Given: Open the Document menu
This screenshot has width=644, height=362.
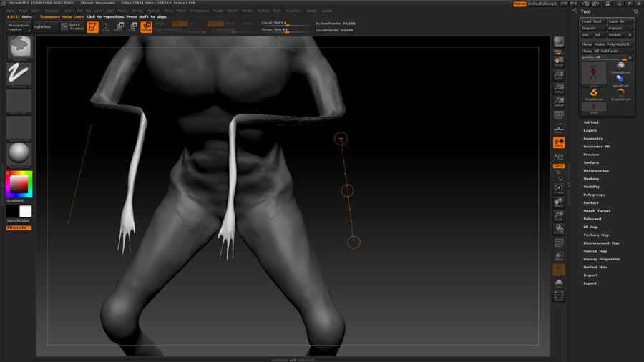Looking at the screenshot, I should pyautogui.click(x=52, y=11).
